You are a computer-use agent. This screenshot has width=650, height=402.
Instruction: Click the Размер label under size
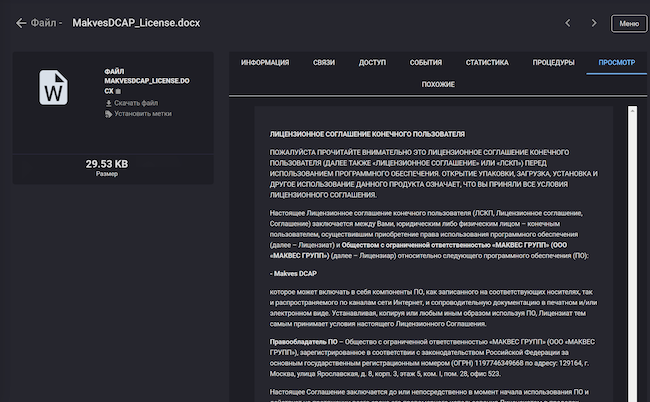click(x=107, y=174)
